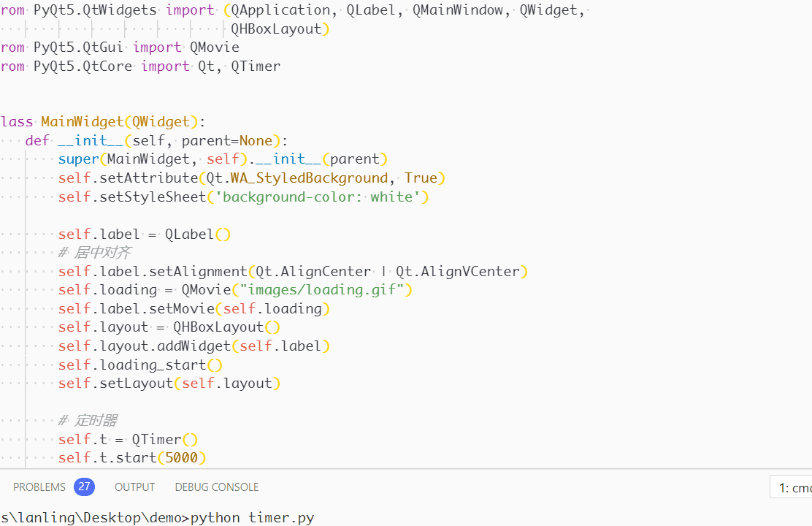The image size is (812, 526).
Task: Click the self.loading_start() call
Action: pyautogui.click(x=140, y=365)
